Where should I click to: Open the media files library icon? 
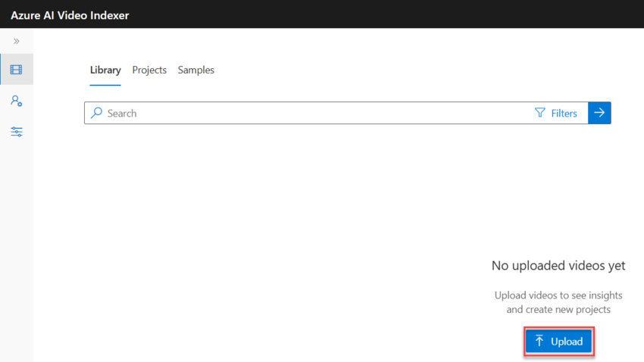click(17, 70)
